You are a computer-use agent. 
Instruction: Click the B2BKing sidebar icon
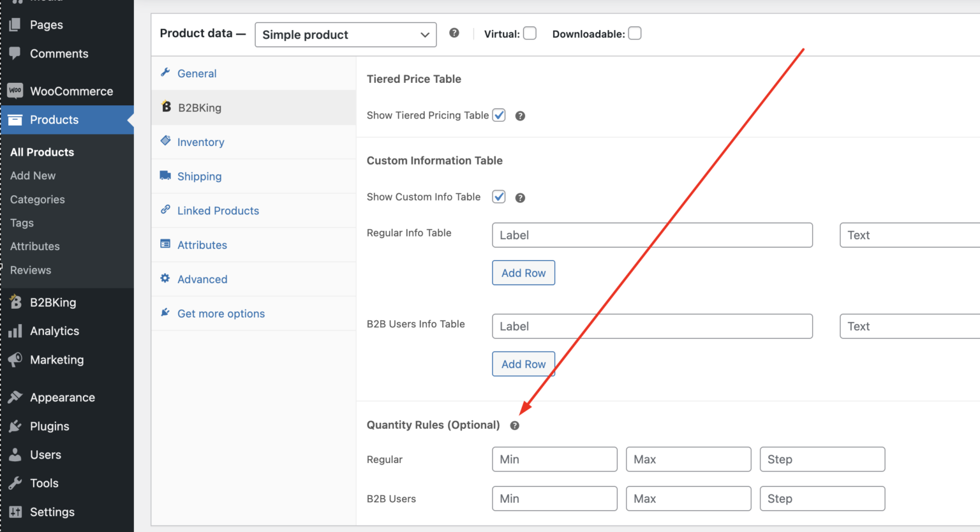[15, 302]
